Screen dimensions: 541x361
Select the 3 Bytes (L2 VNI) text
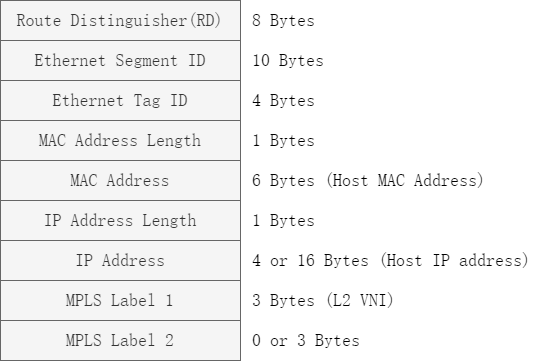click(323, 301)
